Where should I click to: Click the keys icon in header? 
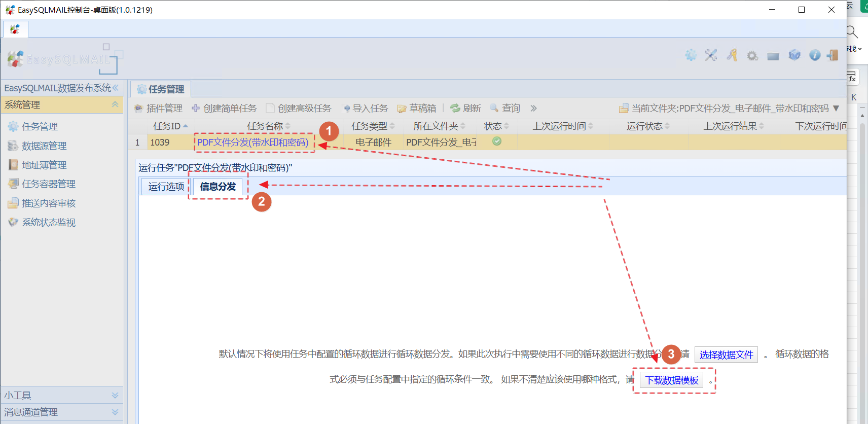[732, 55]
